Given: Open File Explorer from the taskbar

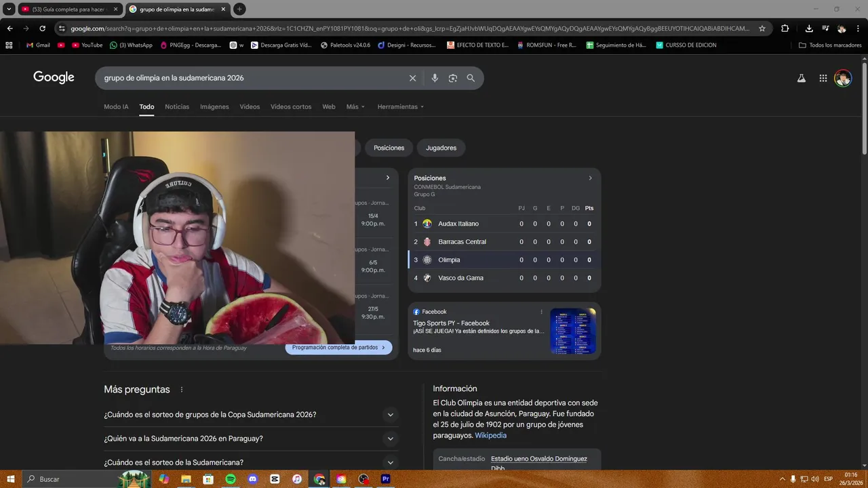Looking at the screenshot, I should [186, 479].
